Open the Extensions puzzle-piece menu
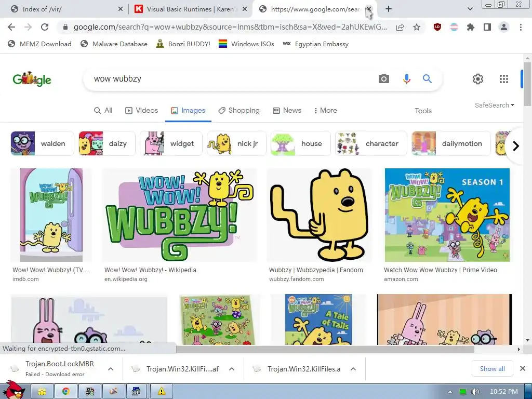This screenshot has height=399, width=532. [470, 27]
